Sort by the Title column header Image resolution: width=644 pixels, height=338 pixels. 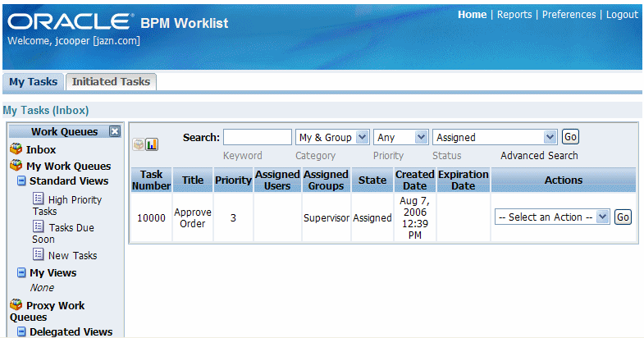pos(193,180)
